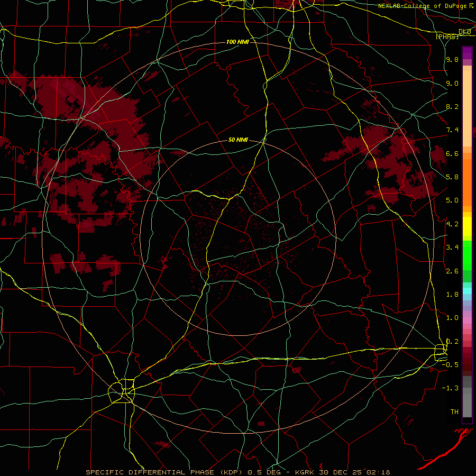
Task: Click the 2.6 scale value
Action: tap(452, 271)
